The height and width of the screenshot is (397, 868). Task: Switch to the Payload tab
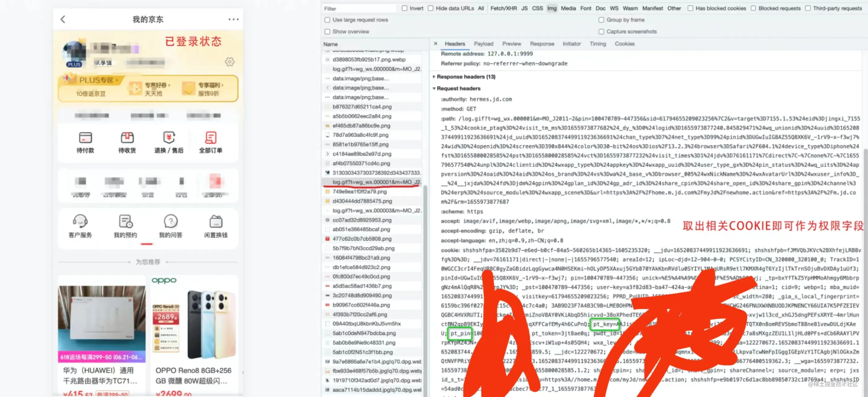(x=484, y=44)
